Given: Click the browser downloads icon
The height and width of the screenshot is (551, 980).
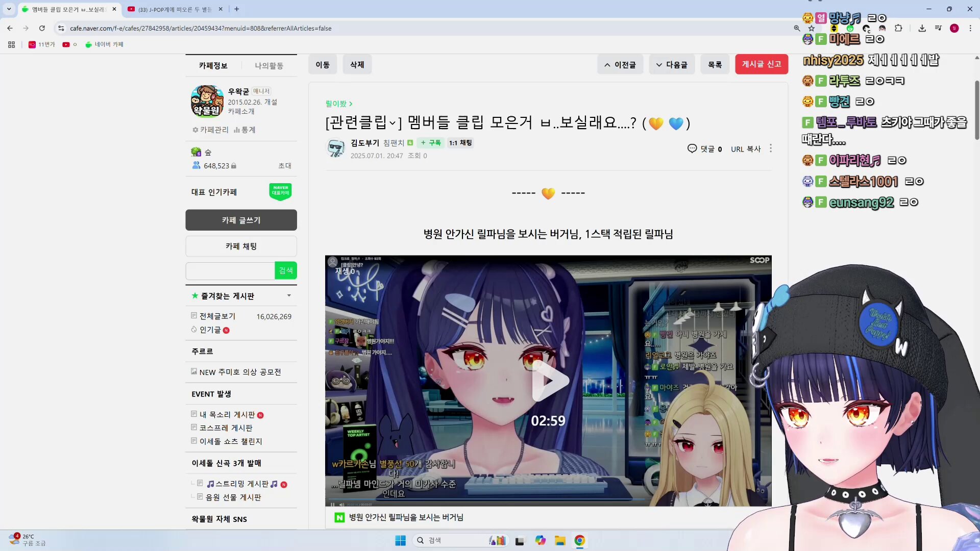Looking at the screenshot, I should (x=922, y=29).
